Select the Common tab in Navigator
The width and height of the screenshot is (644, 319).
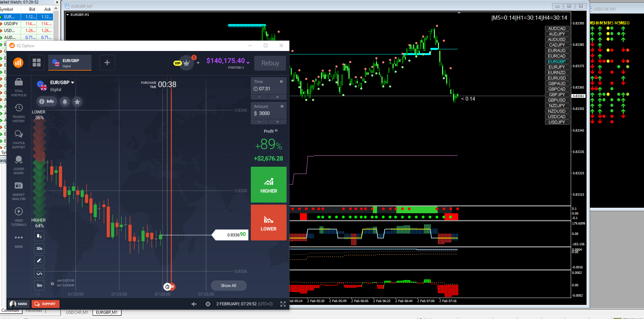pyautogui.click(x=10, y=311)
